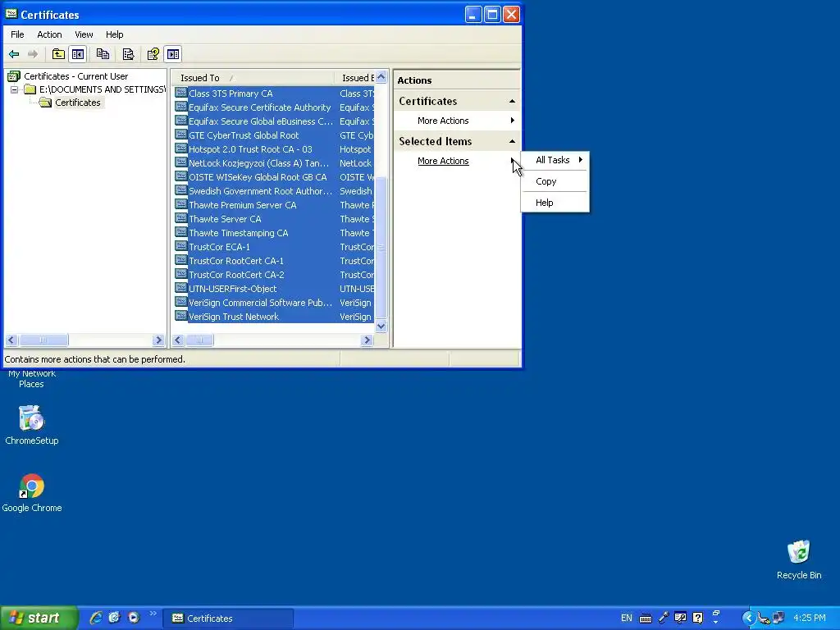Select NetLock Kozjegyzoi (Class A) certificate
840x630 pixels.
258,163
